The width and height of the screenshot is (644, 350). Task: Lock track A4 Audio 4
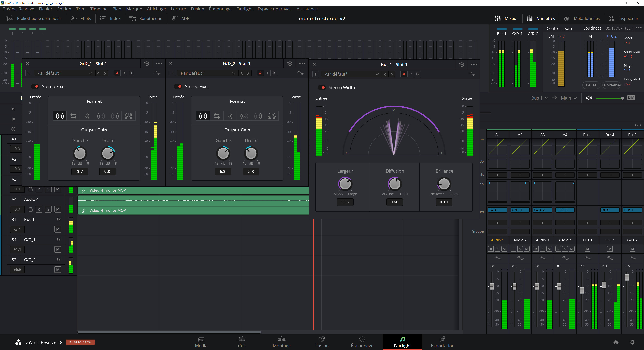click(30, 209)
